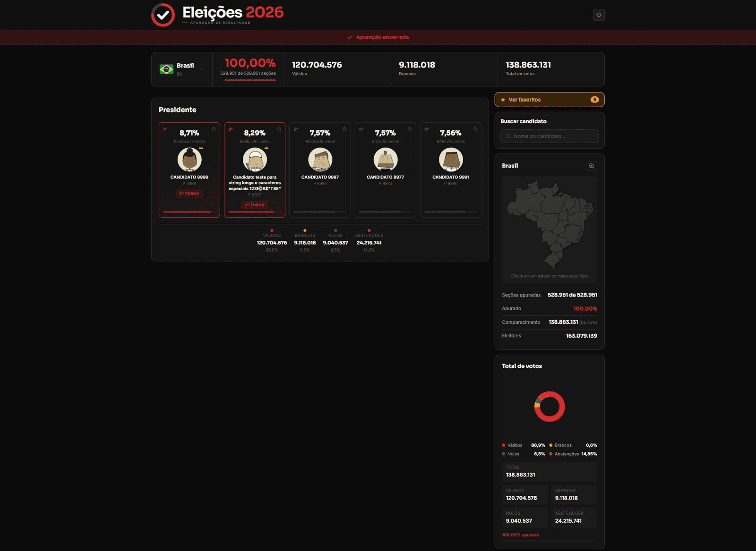Click CANDIDATO 9991 avatar picture
The height and width of the screenshot is (551, 756).
click(451, 160)
